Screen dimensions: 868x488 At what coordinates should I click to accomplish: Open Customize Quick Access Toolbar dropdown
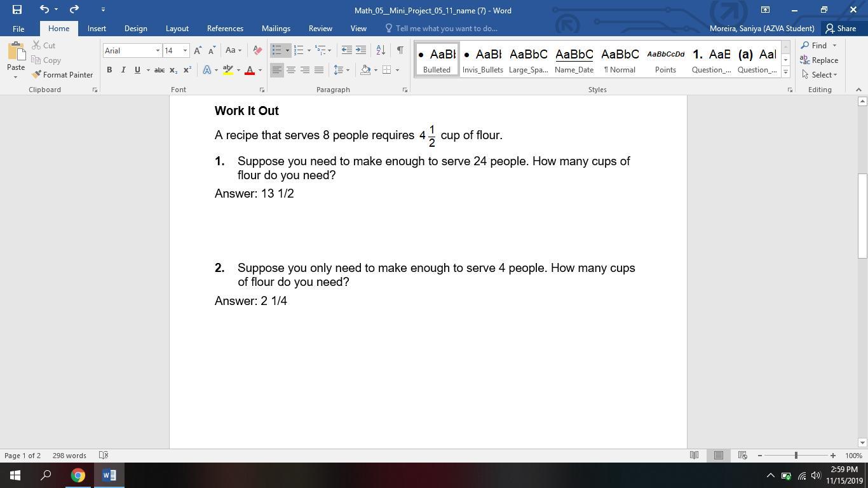pos(103,10)
